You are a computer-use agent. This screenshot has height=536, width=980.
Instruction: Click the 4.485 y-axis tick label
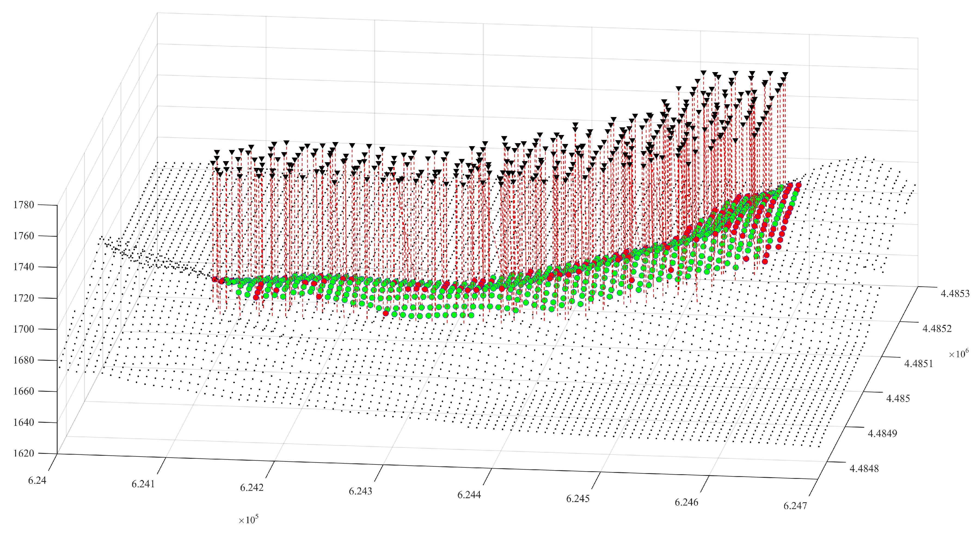898,399
